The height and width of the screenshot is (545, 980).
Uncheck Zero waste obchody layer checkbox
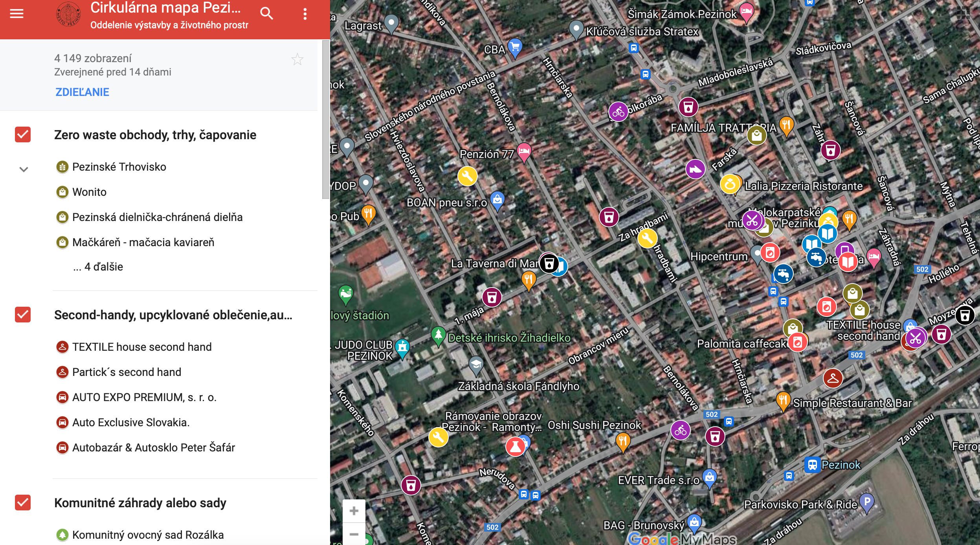(x=23, y=134)
